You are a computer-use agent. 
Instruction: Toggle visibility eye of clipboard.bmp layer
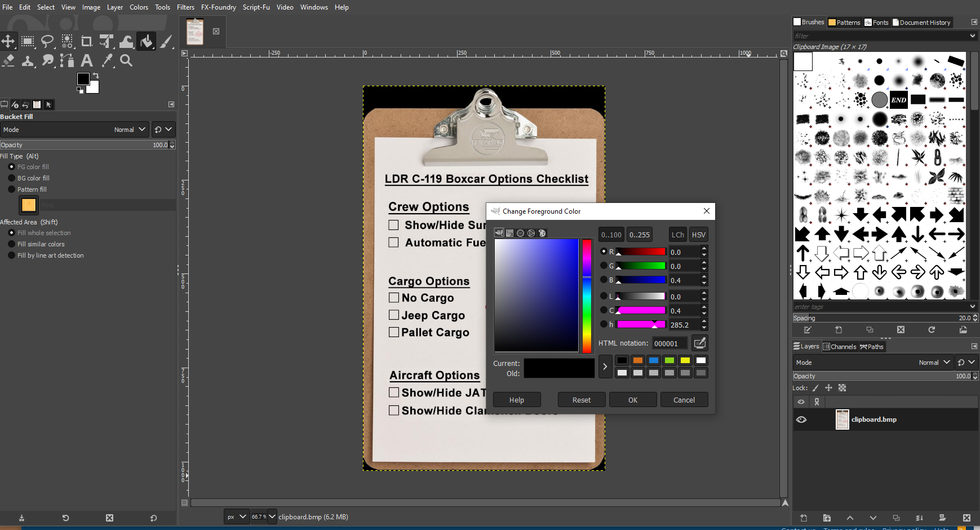pos(801,419)
